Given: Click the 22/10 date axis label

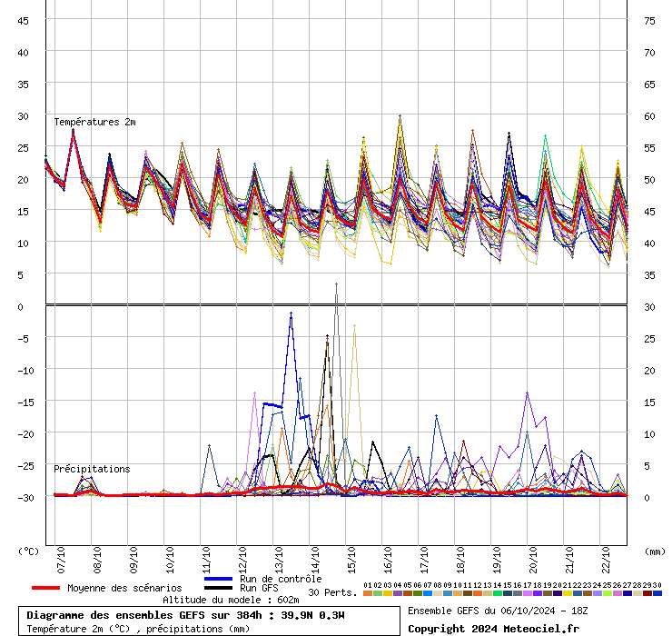Looking at the screenshot, I should [606, 560].
